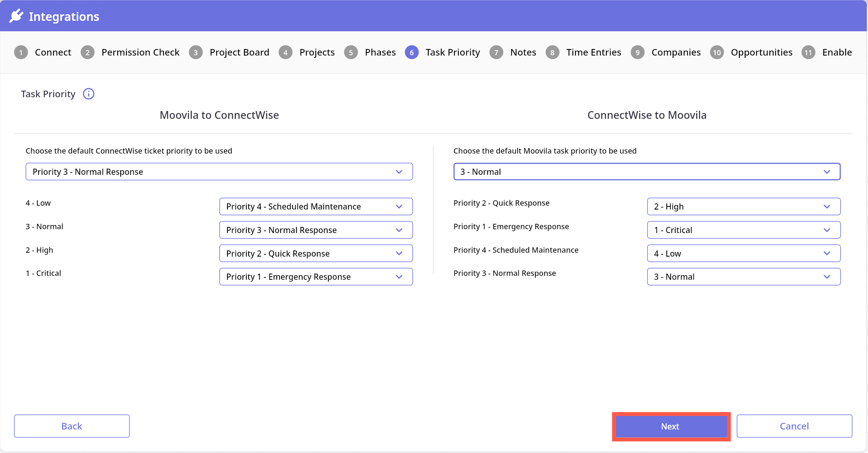
Task: Open the Permission Check step
Action: (x=140, y=52)
